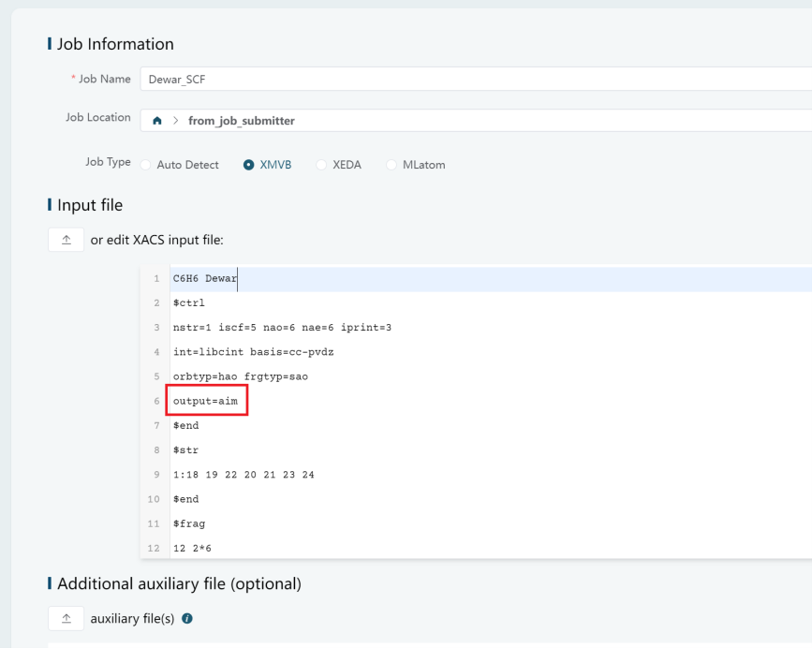This screenshot has height=648, width=812.
Task: Open the auxiliary file(s) info icon
Action: pos(187,618)
